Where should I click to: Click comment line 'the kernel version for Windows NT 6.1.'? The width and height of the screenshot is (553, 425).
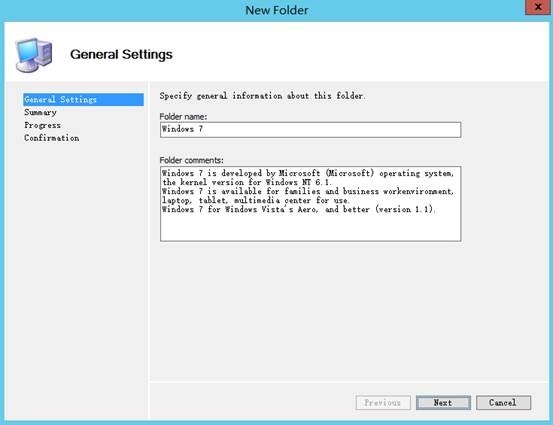[x=247, y=182]
